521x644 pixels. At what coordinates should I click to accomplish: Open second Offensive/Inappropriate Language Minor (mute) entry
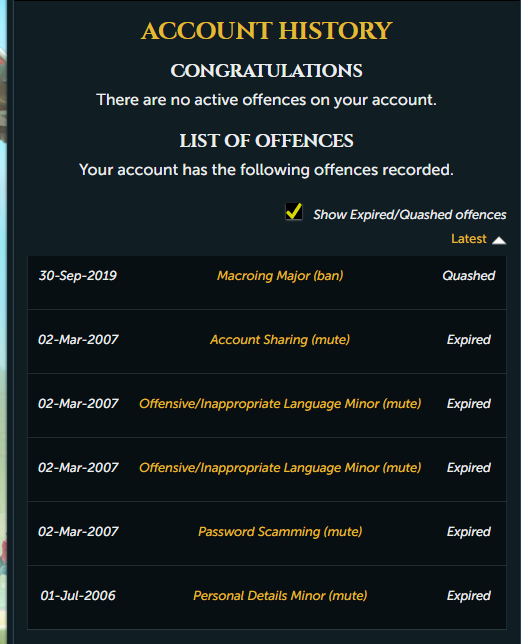(x=280, y=468)
